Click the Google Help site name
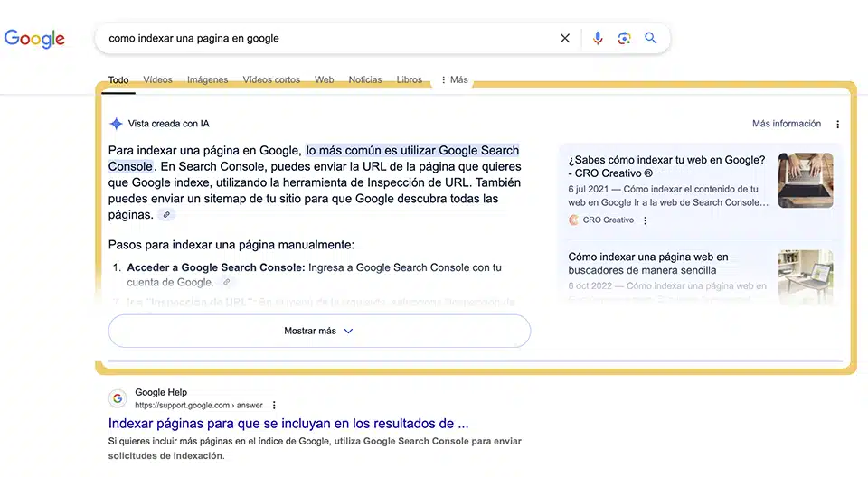Image resolution: width=868 pixels, height=477 pixels. [161, 392]
